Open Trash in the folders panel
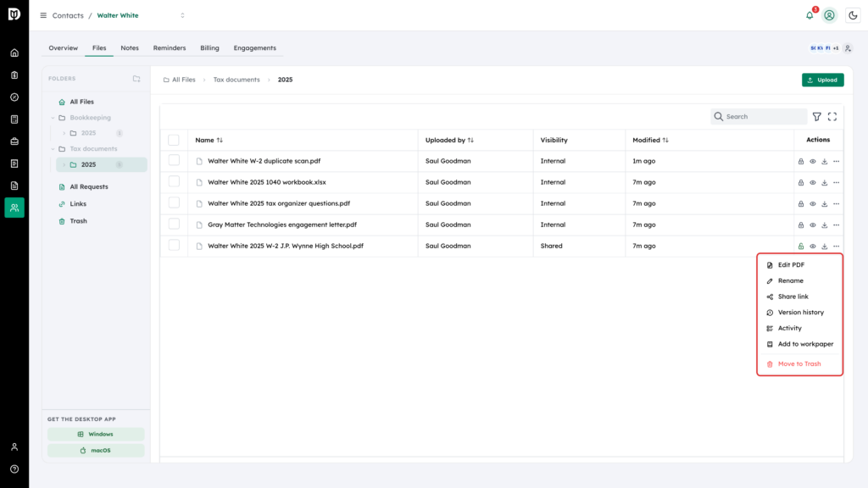868x488 pixels. 78,221
